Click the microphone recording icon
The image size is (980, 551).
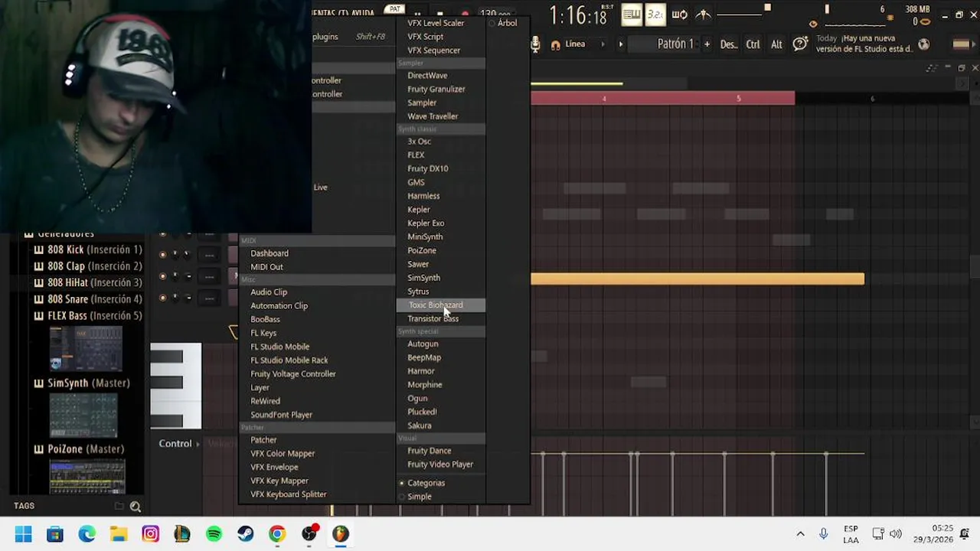(x=536, y=44)
